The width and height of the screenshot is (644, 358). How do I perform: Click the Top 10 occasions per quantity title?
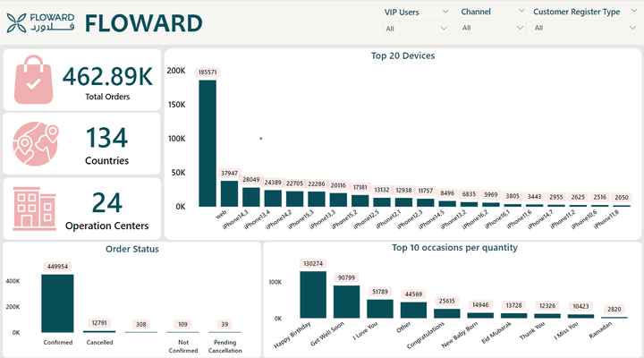coord(454,248)
